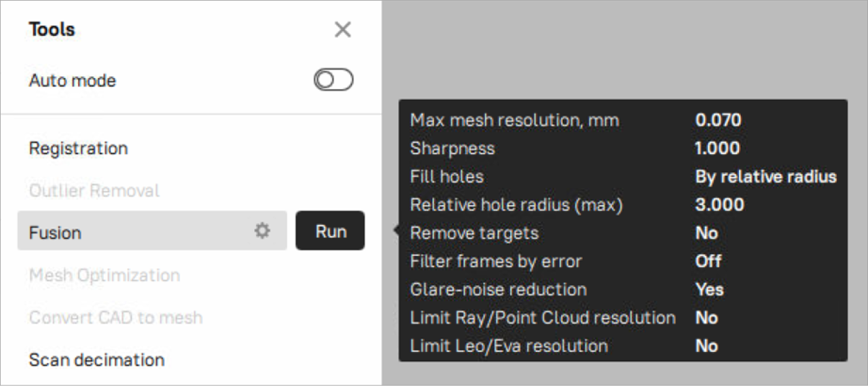The width and height of the screenshot is (868, 386).
Task: Open Scan decimation tool
Action: coord(97,360)
